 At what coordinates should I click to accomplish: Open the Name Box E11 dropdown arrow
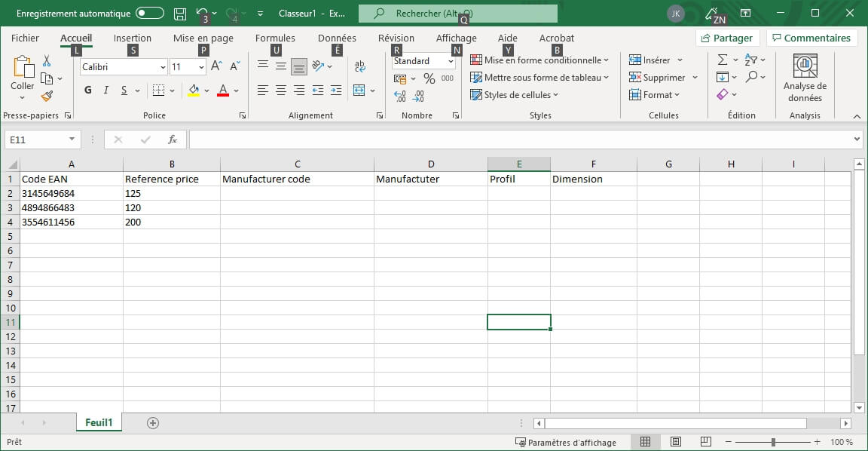pos(72,139)
